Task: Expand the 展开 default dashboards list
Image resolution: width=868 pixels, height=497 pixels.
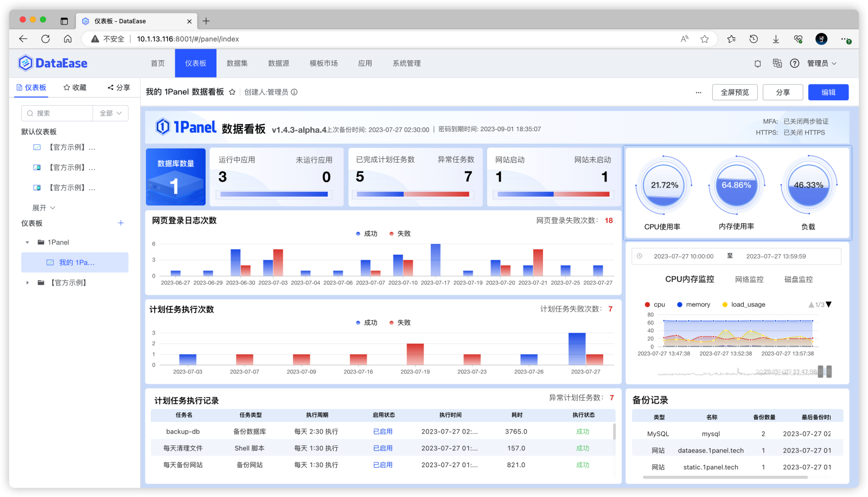Action: coord(43,208)
